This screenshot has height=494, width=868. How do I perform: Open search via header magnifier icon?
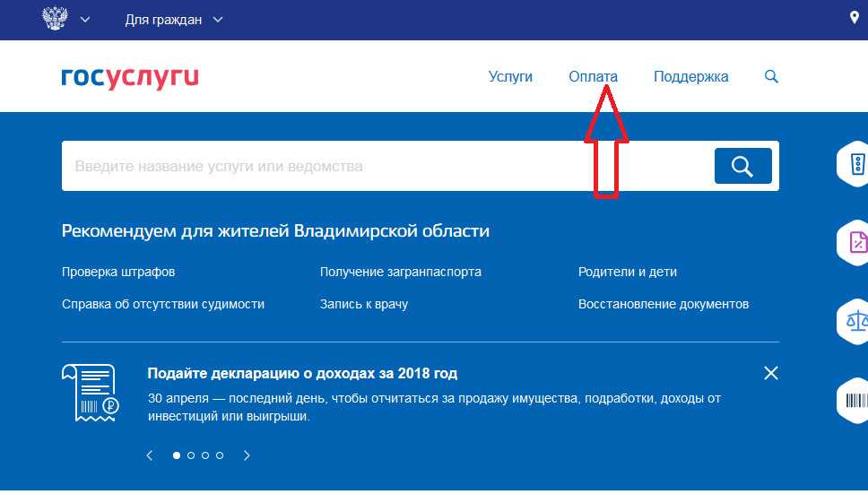tap(771, 77)
